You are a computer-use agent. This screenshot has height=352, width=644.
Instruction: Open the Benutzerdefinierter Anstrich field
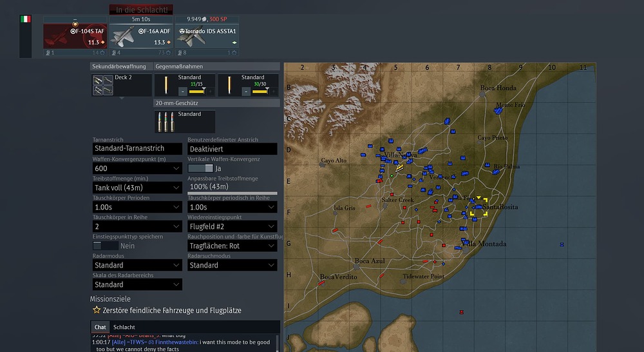(232, 149)
